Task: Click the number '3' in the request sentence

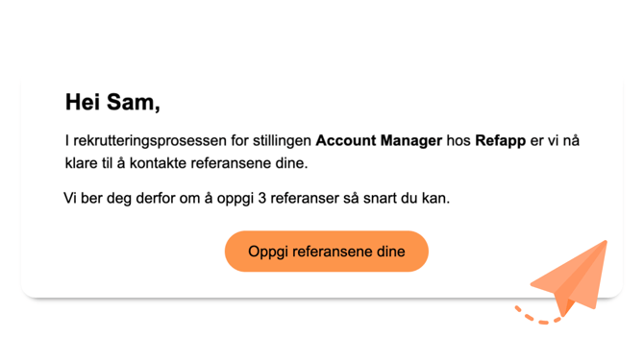Action: 262,198
